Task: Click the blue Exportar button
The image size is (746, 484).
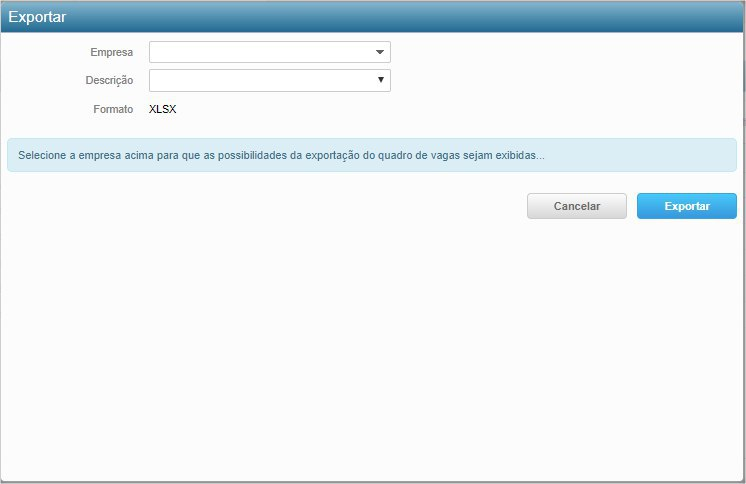Action: coord(686,206)
